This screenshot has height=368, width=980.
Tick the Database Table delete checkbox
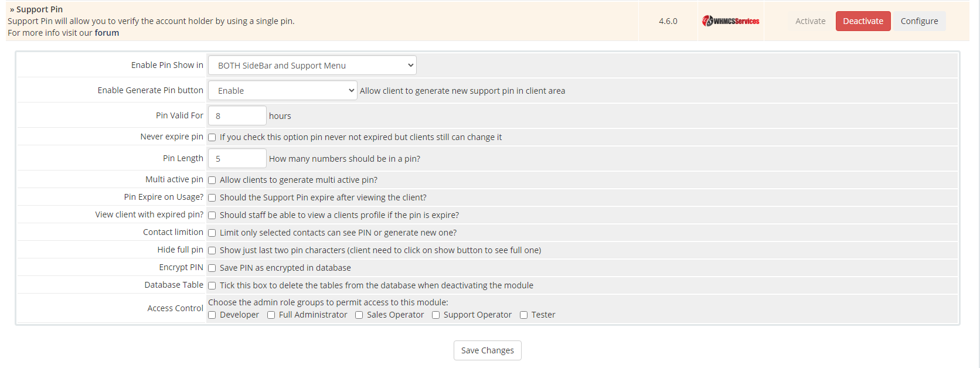point(212,286)
